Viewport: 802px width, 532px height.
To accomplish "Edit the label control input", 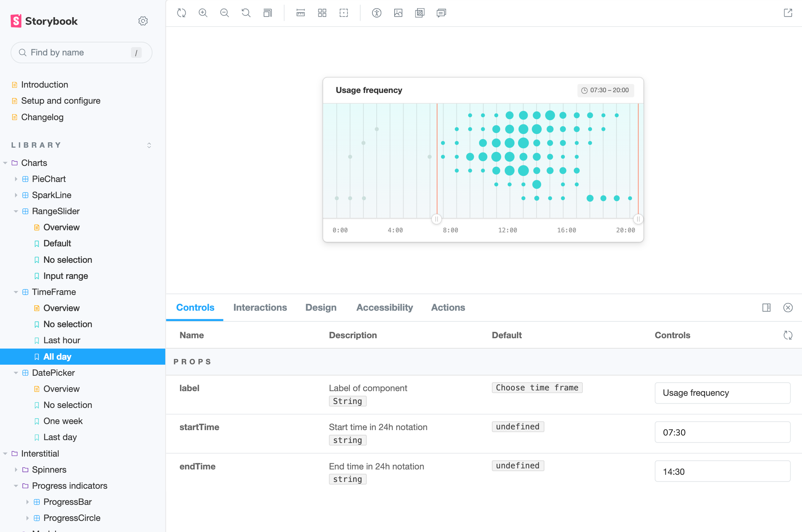I will [723, 393].
